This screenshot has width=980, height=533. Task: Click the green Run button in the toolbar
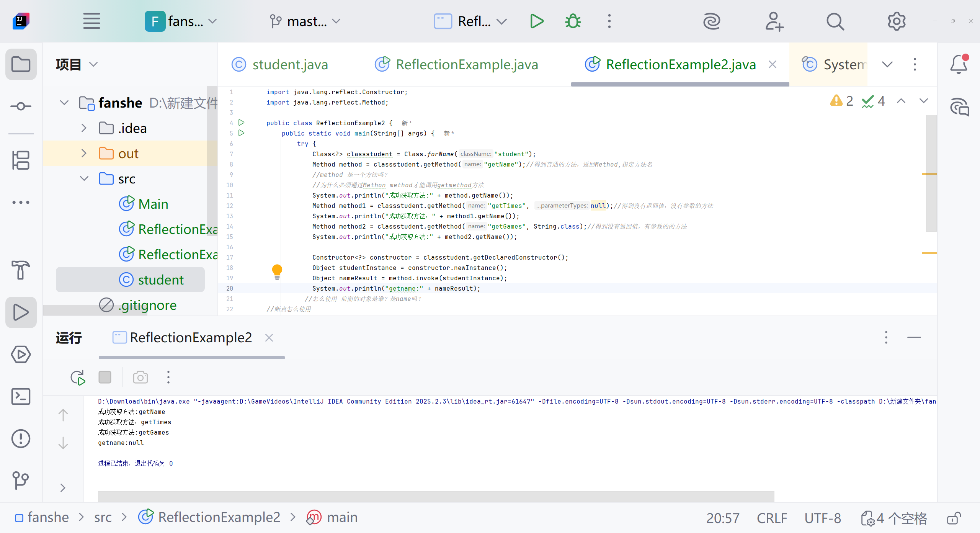point(537,21)
